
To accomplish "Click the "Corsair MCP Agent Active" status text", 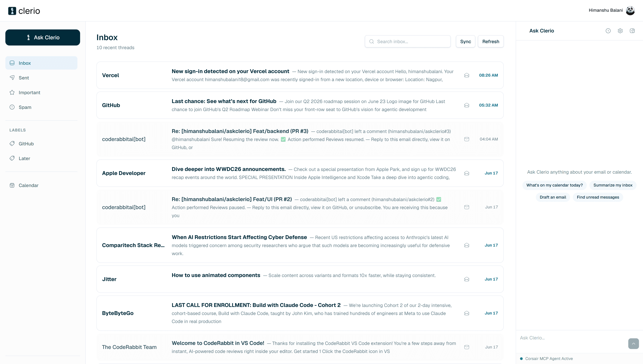I will point(549,358).
